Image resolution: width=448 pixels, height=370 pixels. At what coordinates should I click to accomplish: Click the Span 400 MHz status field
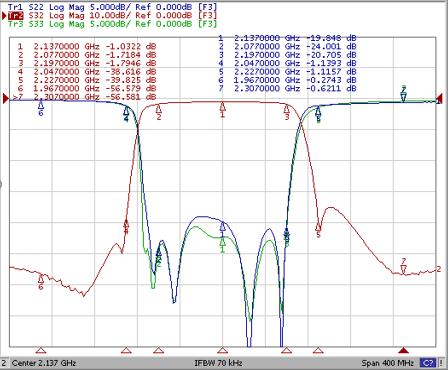coord(387,363)
